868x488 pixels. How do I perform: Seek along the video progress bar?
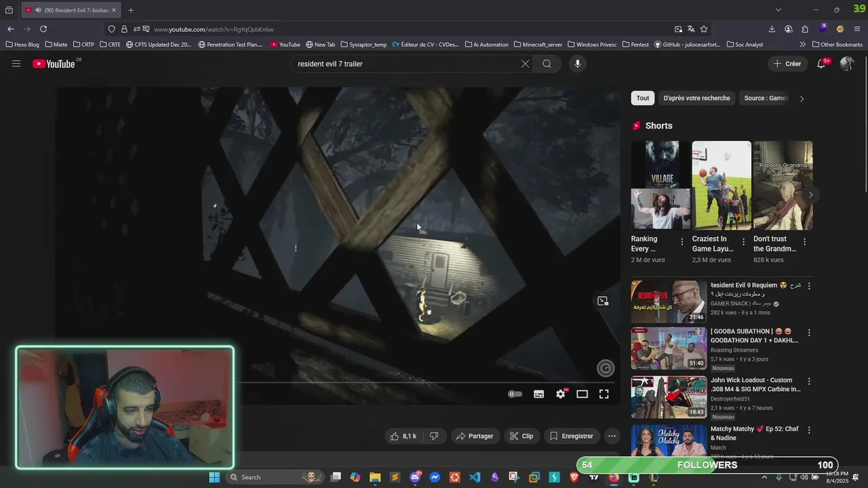pos(338,382)
